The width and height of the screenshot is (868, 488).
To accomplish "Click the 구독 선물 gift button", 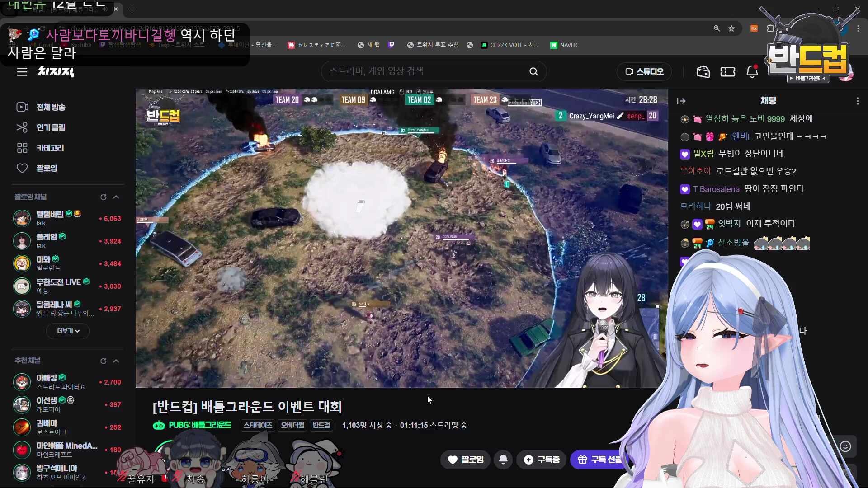I will click(x=599, y=460).
